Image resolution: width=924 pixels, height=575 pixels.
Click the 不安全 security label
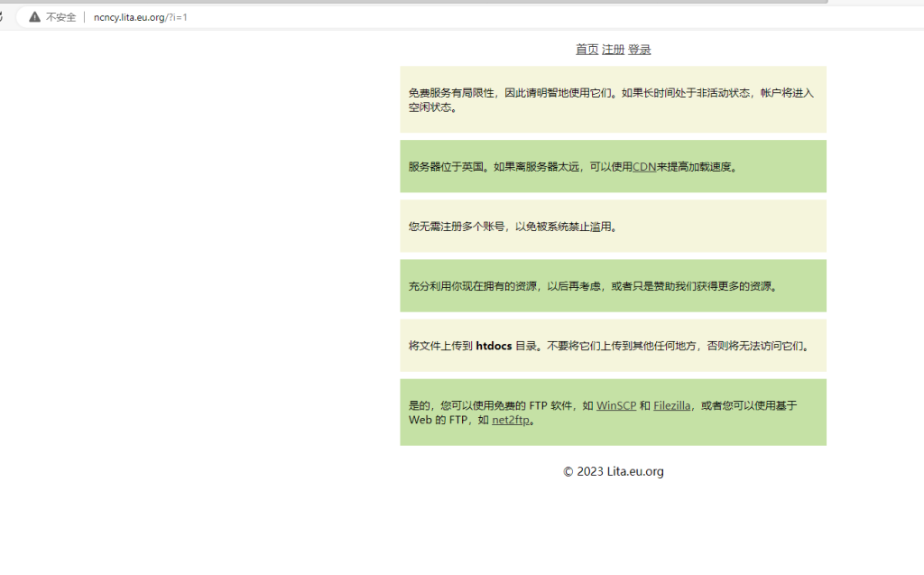click(61, 17)
